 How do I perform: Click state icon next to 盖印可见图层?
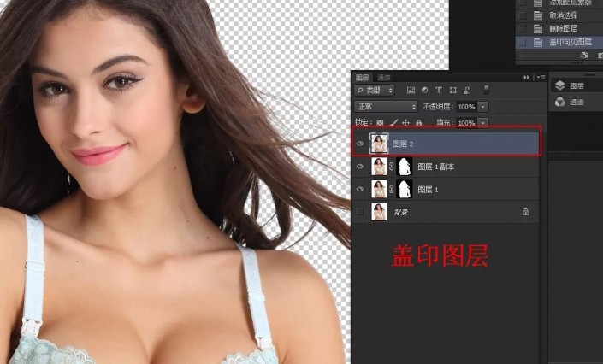click(x=538, y=43)
